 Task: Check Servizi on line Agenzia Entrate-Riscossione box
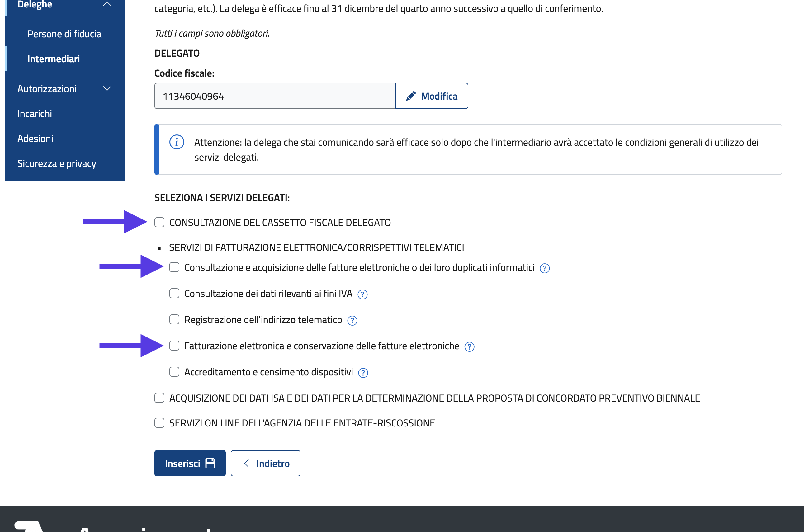click(159, 423)
